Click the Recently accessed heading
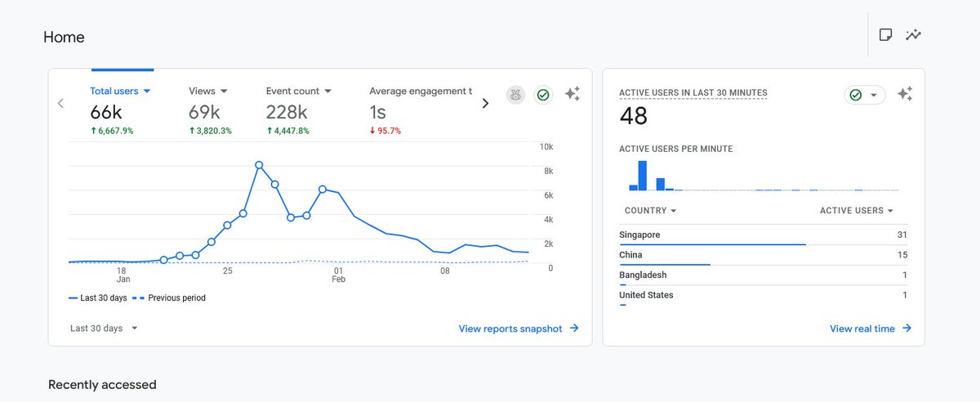 click(x=102, y=385)
